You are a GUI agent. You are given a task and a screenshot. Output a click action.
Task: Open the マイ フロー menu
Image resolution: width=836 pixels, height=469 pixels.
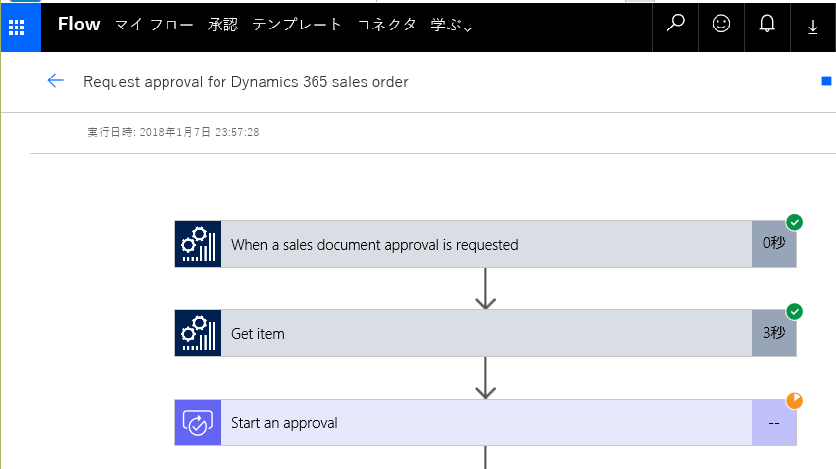[154, 25]
